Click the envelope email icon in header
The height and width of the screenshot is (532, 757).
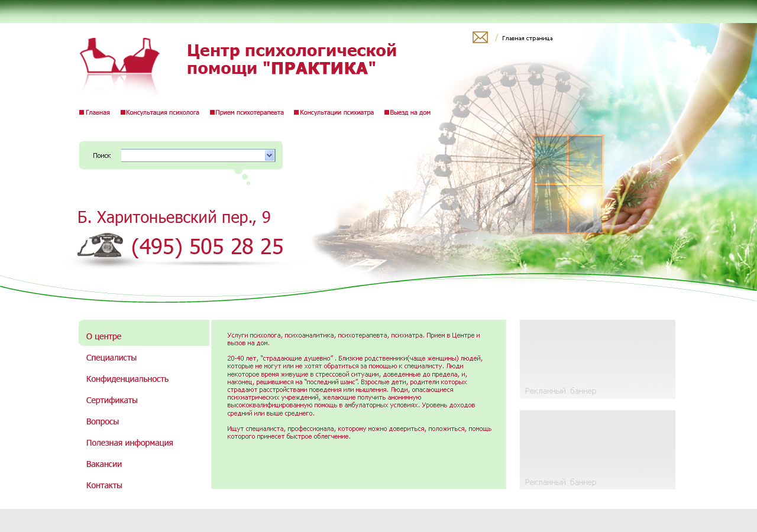click(480, 37)
